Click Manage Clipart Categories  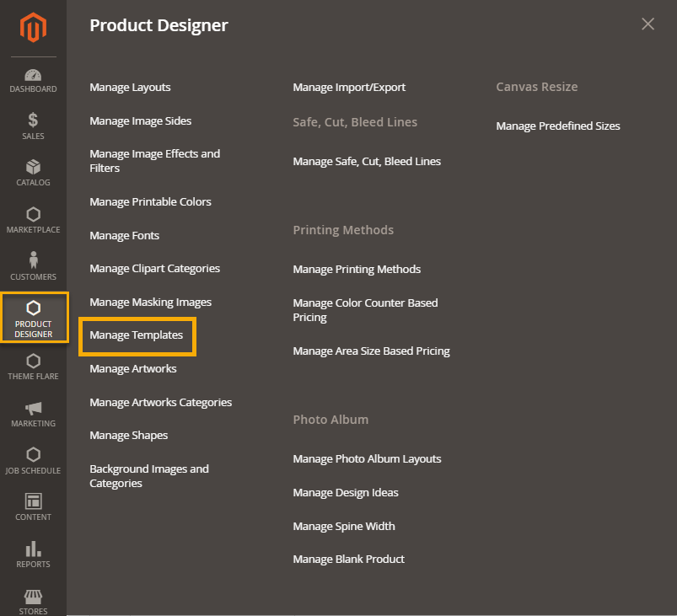point(154,269)
